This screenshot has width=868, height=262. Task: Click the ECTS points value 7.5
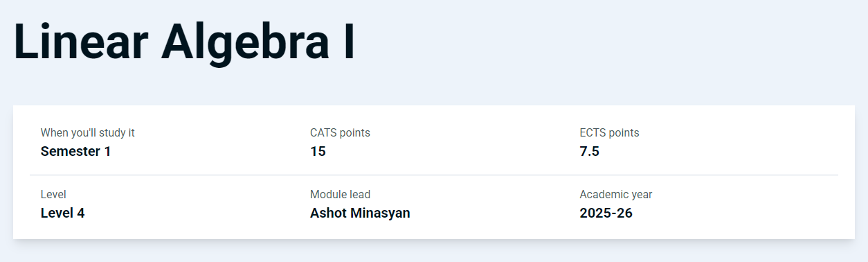click(589, 151)
